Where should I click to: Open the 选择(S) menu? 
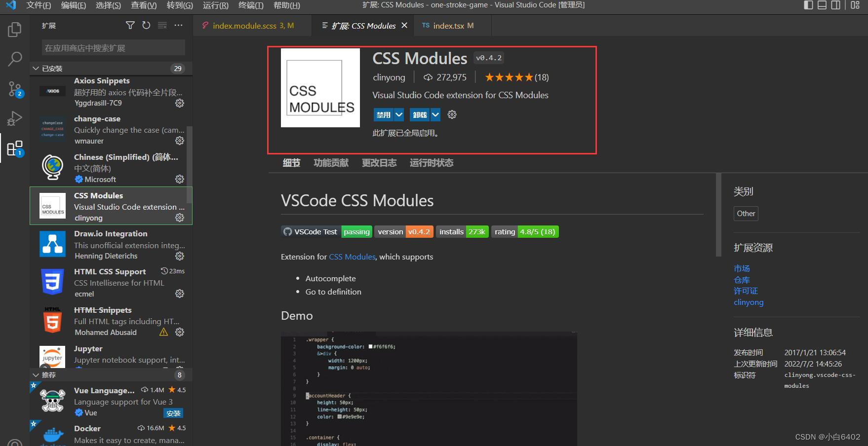pos(108,5)
